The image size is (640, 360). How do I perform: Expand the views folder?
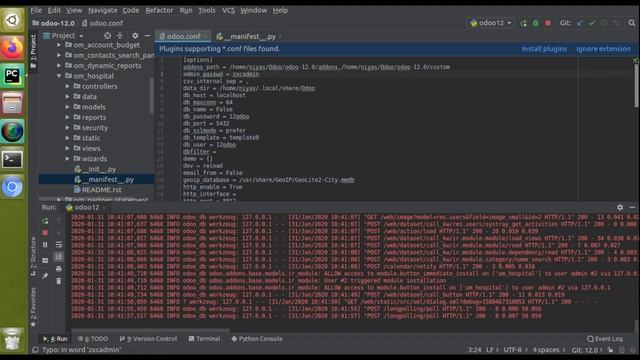67,148
